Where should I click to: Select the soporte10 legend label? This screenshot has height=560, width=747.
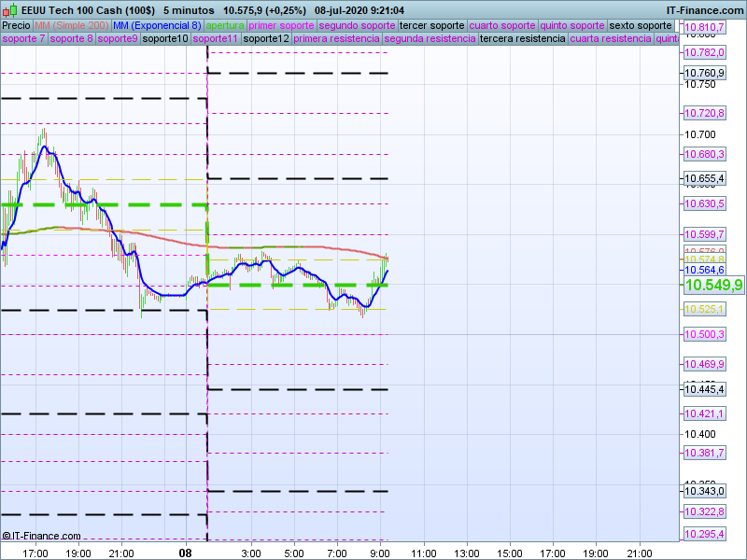(x=164, y=39)
